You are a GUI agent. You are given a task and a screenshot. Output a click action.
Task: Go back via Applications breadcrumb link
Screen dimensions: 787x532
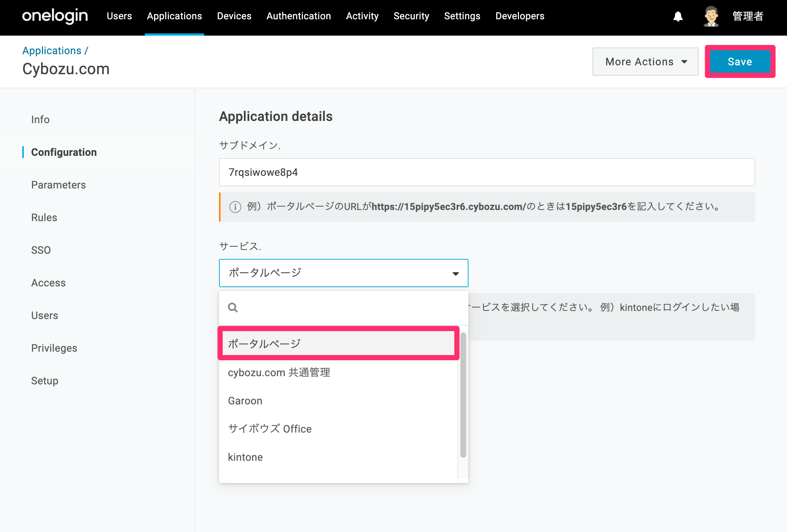52,50
